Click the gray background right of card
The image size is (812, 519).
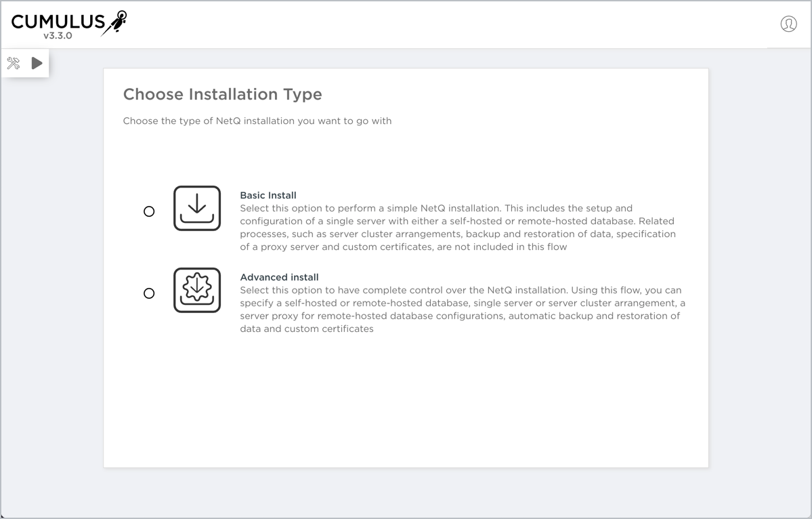click(758, 271)
